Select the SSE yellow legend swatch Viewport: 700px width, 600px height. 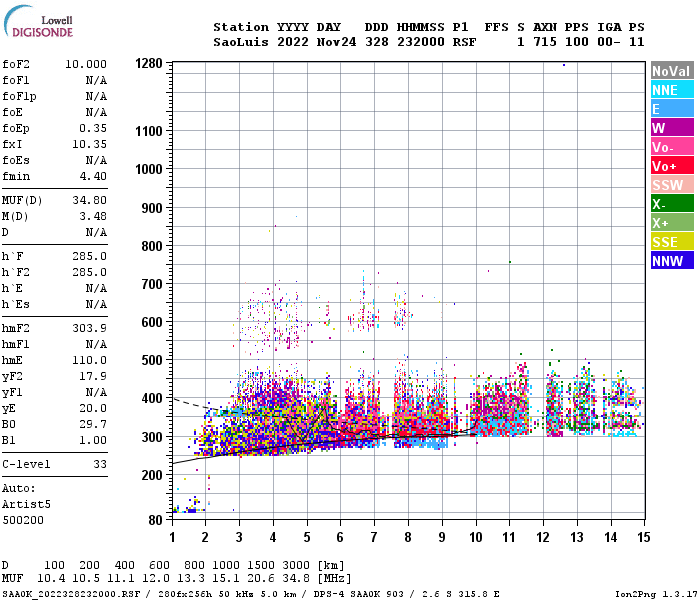click(x=672, y=242)
